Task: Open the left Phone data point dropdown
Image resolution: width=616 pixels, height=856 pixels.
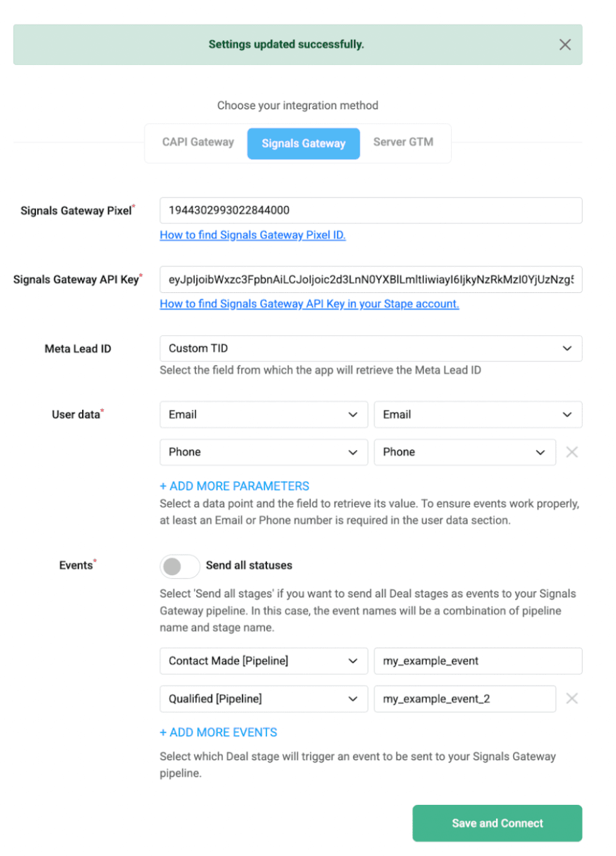Action: pos(263,452)
